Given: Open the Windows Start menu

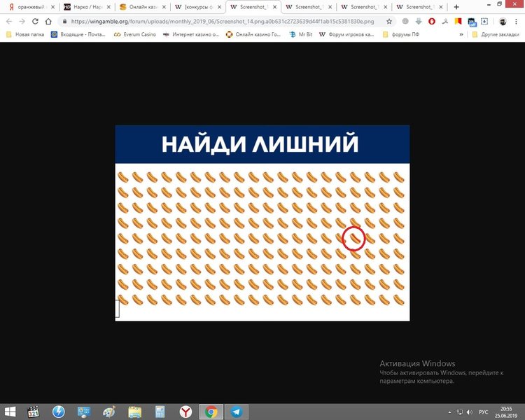Looking at the screenshot, I should tap(10, 412).
